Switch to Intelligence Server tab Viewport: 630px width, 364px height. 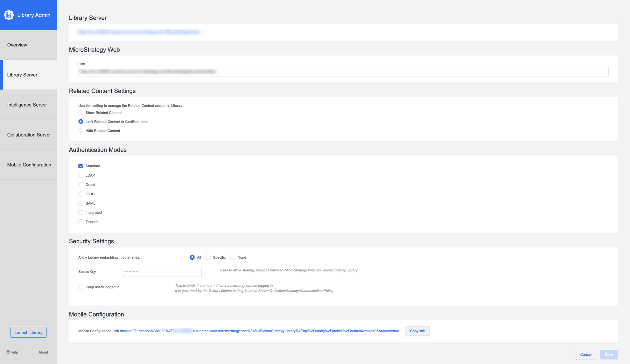coord(27,105)
